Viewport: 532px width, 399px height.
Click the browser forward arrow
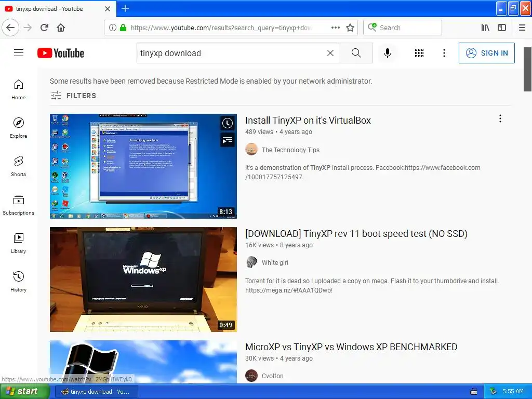pyautogui.click(x=28, y=28)
